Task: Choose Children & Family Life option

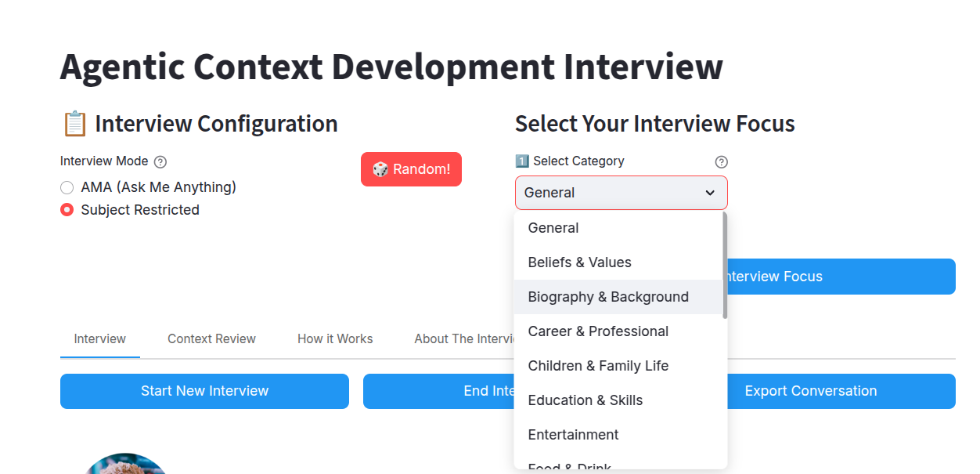Action: [618, 366]
